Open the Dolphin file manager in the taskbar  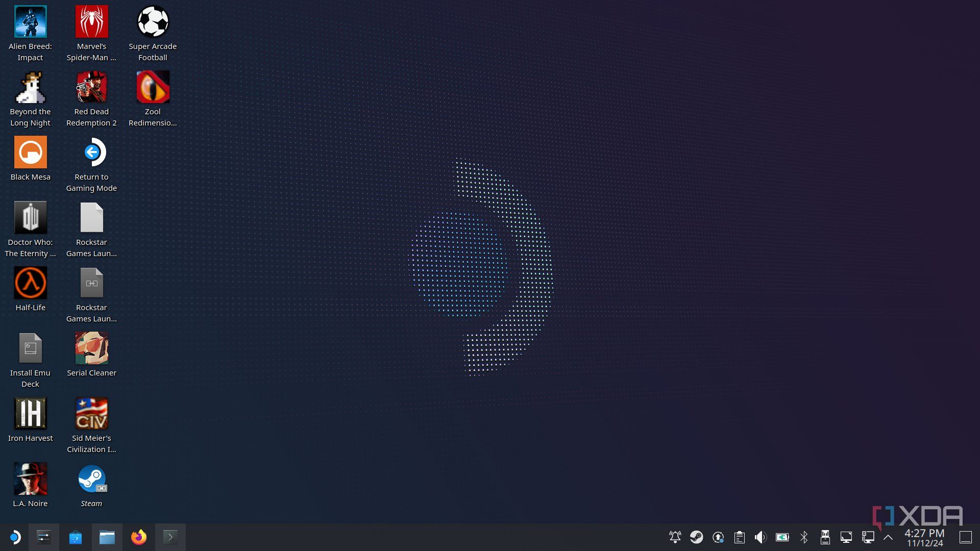pos(107,537)
